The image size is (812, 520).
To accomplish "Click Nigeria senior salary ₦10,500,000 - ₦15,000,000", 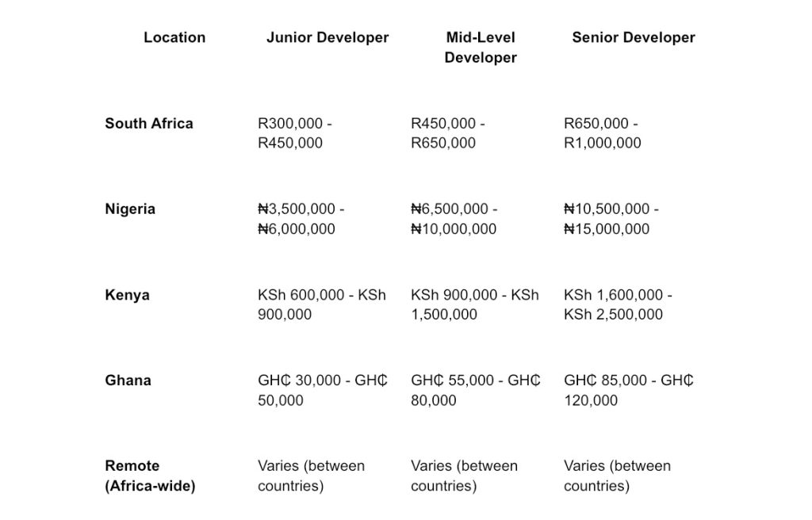I will [x=611, y=219].
